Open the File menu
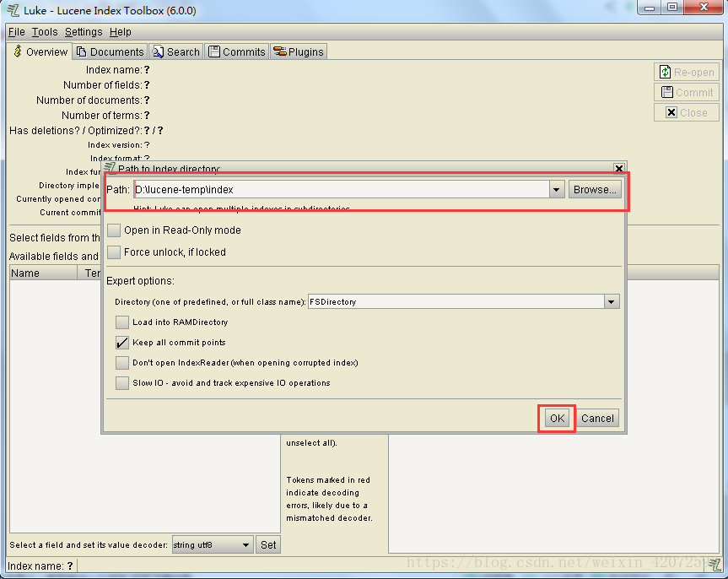Image resolution: width=728 pixels, height=579 pixels. pos(16,32)
